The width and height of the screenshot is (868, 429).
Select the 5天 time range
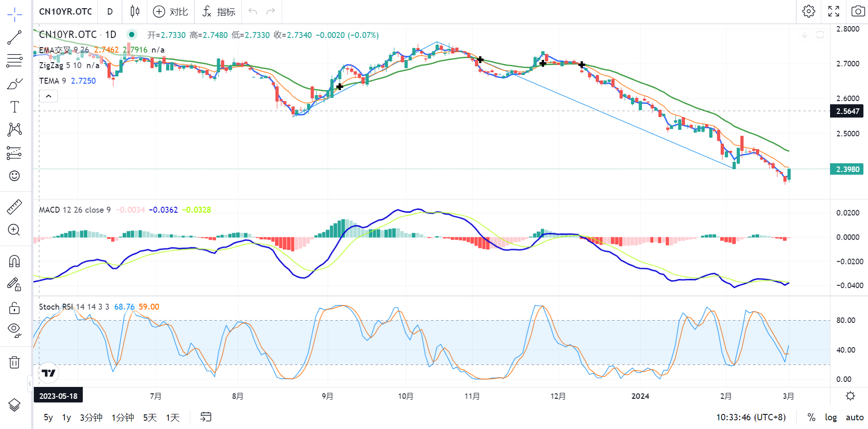(150, 418)
